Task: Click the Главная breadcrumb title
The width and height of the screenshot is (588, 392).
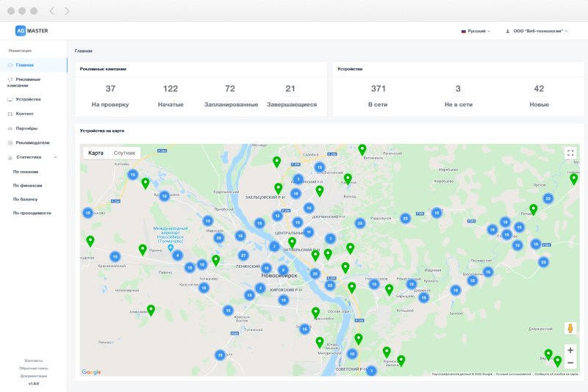Action: click(83, 51)
